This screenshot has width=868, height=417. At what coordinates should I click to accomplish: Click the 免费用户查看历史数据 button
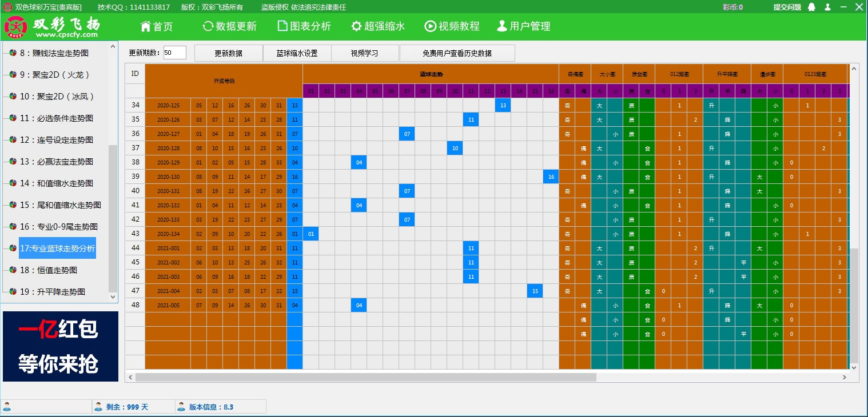coord(457,53)
